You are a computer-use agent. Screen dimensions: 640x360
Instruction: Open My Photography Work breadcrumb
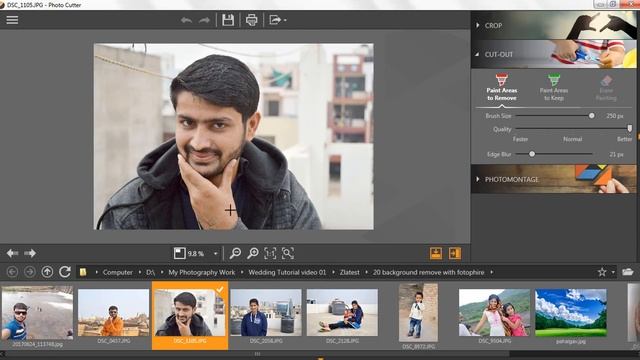202,272
